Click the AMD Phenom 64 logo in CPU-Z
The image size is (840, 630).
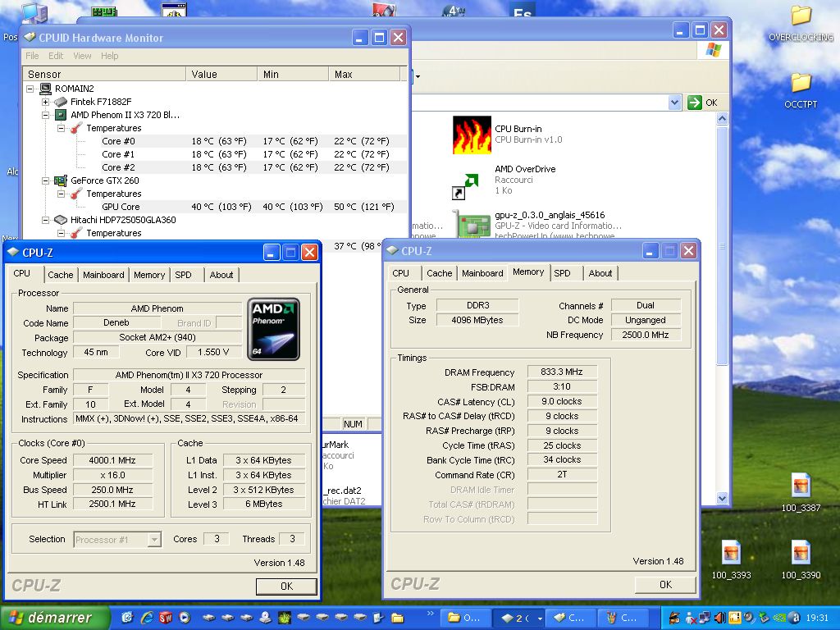[x=273, y=329]
